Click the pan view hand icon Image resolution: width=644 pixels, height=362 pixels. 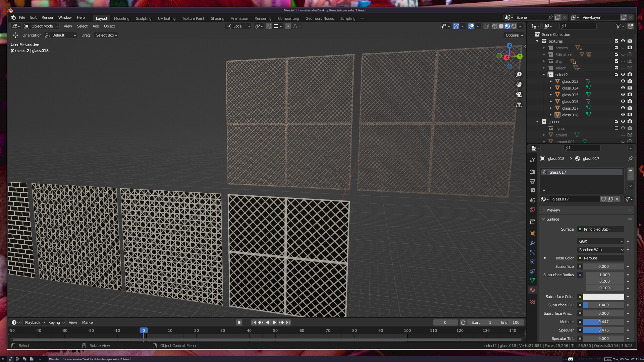(519, 84)
